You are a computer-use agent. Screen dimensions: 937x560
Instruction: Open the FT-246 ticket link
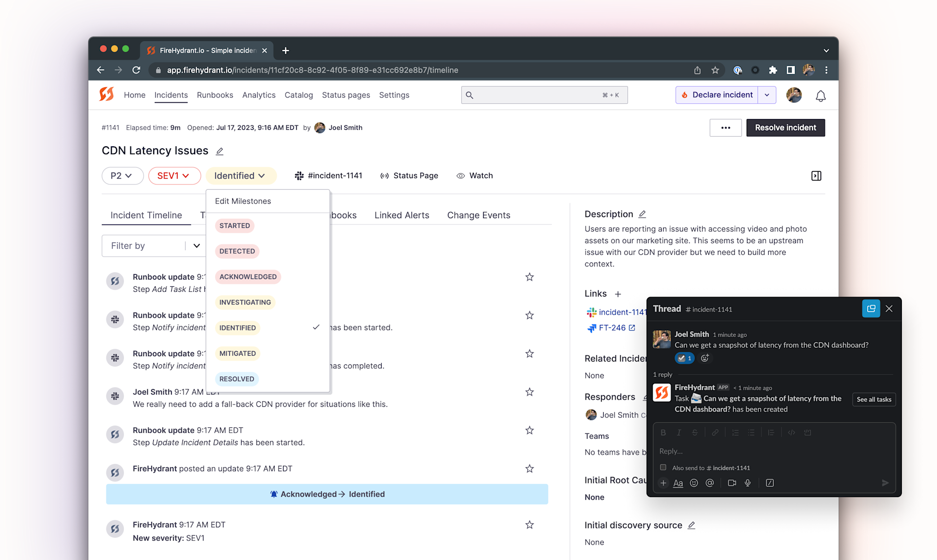tap(612, 328)
